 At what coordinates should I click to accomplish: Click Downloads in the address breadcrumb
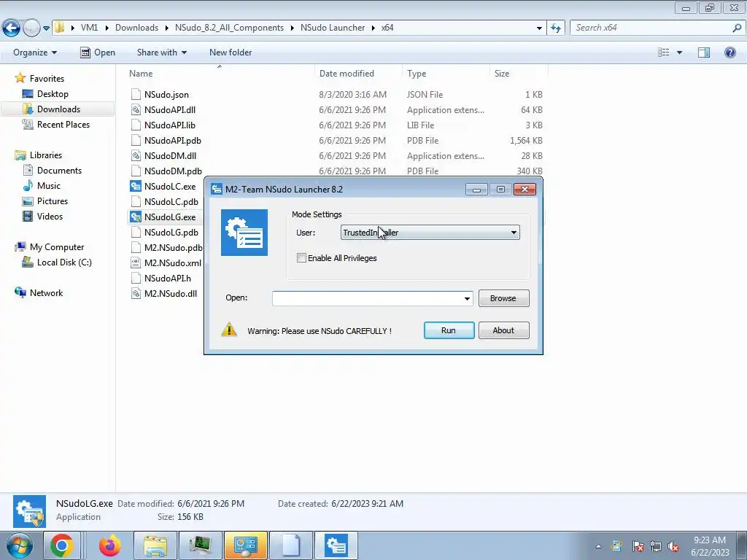click(x=136, y=28)
